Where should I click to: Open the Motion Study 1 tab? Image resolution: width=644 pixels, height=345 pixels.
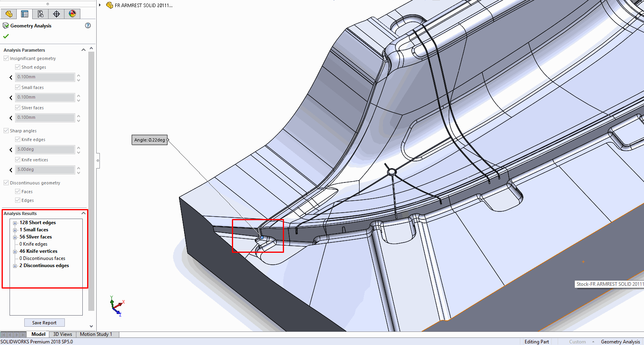pos(96,334)
